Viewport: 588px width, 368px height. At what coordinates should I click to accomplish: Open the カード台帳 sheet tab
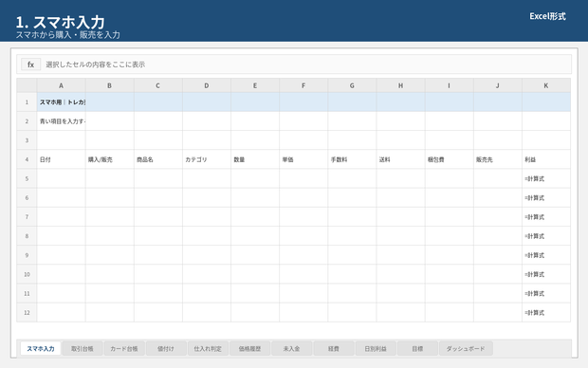coord(124,348)
